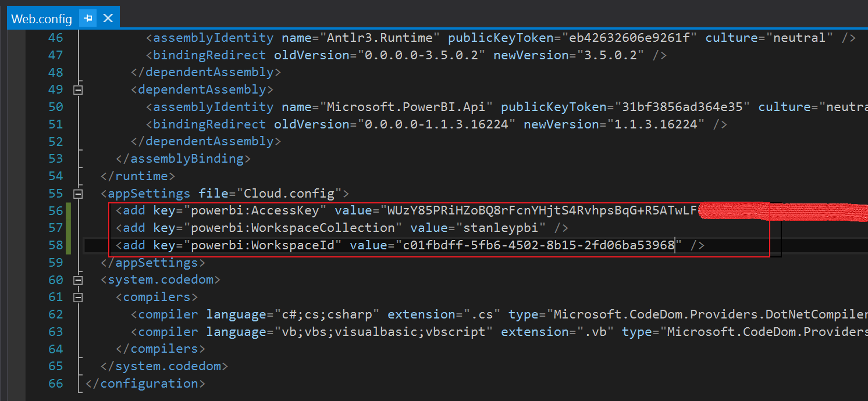Screen dimensions: 868x401
Task: Collapse the system.codedom section
Action: coord(78,280)
